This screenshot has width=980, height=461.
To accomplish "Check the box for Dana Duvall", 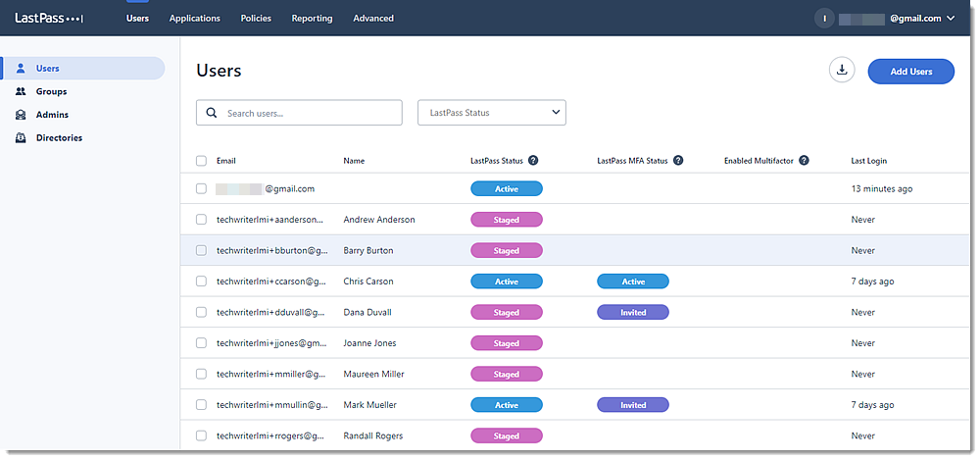I will coord(201,312).
